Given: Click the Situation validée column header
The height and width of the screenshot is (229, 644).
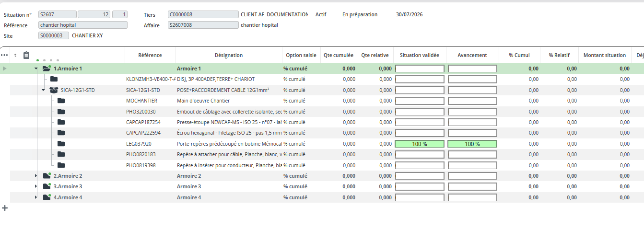Looking at the screenshot, I should point(420,55).
